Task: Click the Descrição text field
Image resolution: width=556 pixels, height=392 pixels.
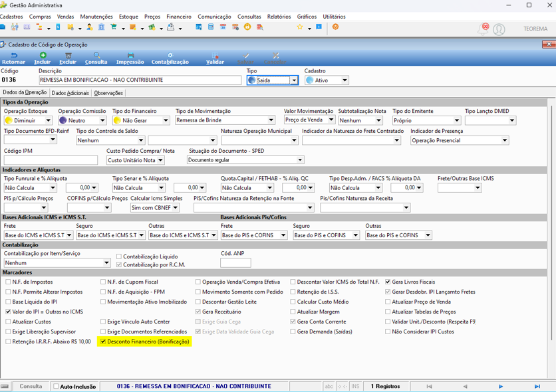Action: point(140,80)
